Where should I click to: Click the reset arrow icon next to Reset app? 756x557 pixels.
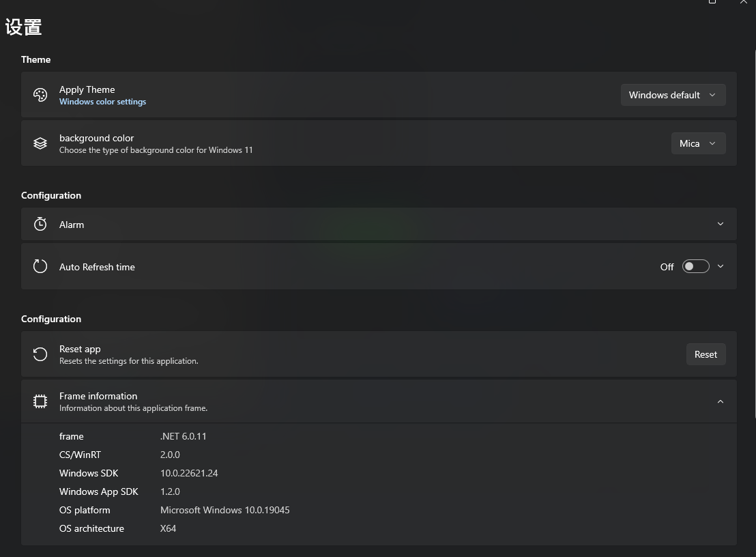tap(40, 354)
